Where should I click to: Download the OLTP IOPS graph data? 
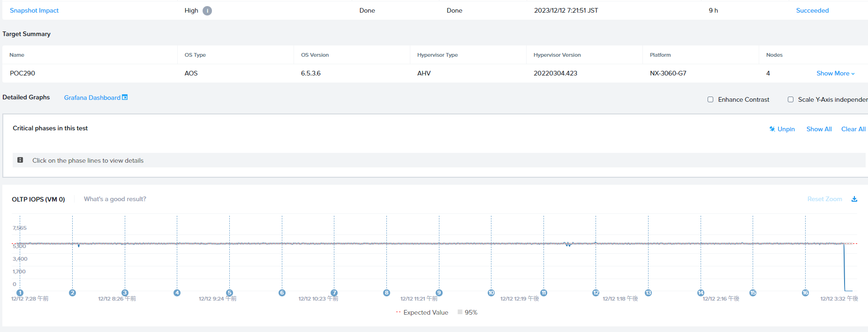[x=854, y=199]
